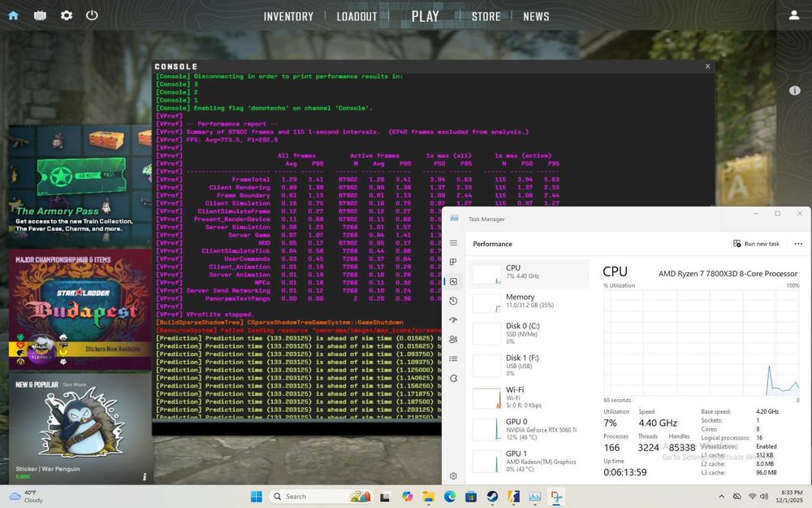Viewport: 812px width, 508px height.
Task: Click the Task Manager title bar app icon
Action: 454,219
